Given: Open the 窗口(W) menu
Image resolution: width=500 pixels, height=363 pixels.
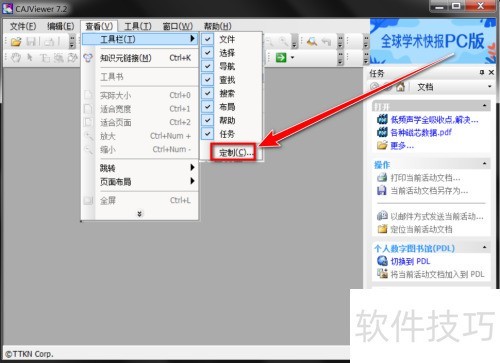Looking at the screenshot, I should tap(178, 26).
